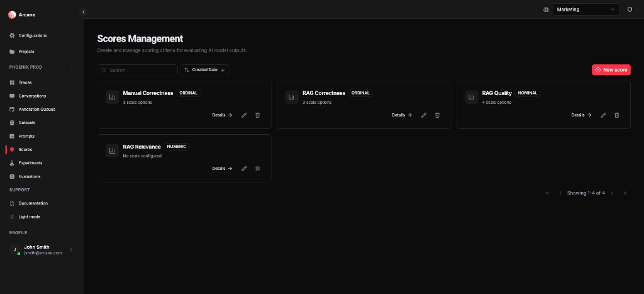Collapse the sidebar with the arrow button
The width and height of the screenshot is (644, 294).
tap(83, 12)
